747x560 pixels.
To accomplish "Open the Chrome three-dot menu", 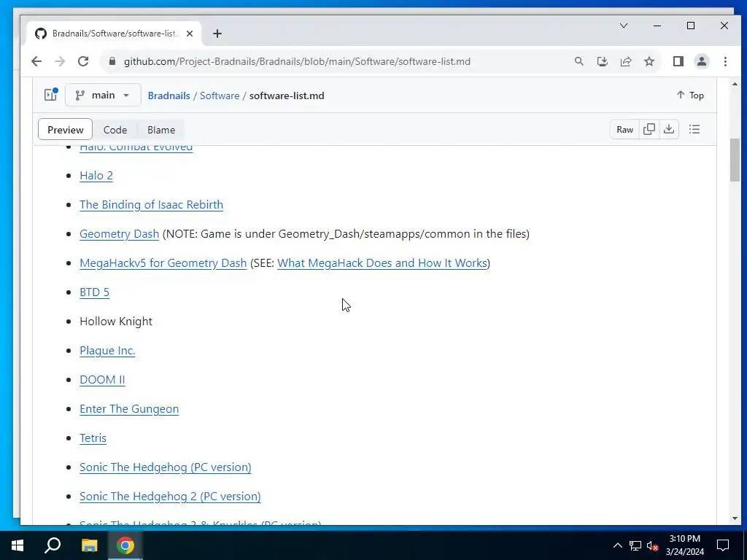I will [725, 61].
